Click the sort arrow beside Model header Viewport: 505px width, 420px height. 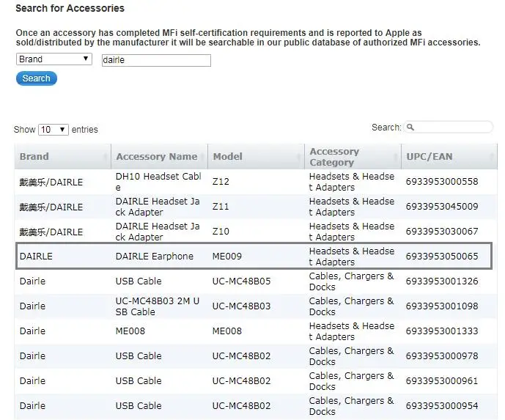(x=299, y=157)
